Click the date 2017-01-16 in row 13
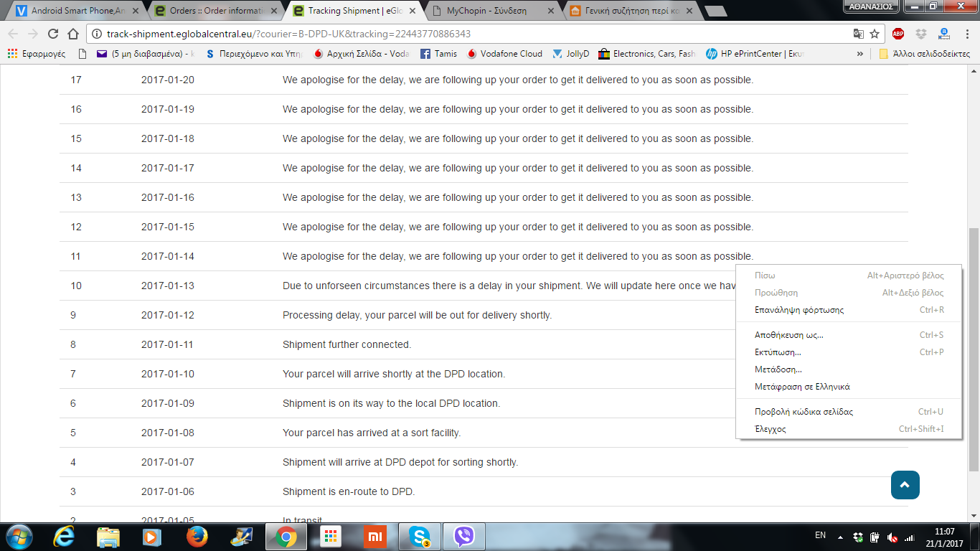The width and height of the screenshot is (980, 551). 168,197
